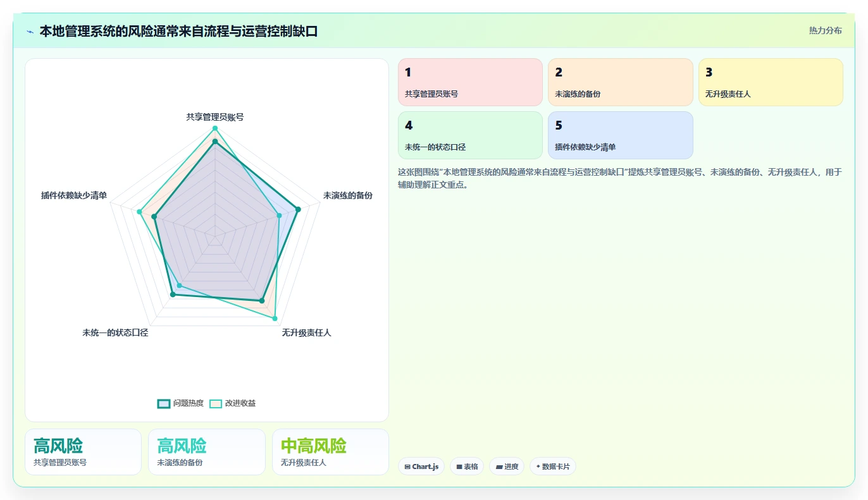This screenshot has height=500, width=868.
Task: Click the header title 本地管理系统的风险通常来自流程与运营控制缺口
Action: tap(178, 31)
